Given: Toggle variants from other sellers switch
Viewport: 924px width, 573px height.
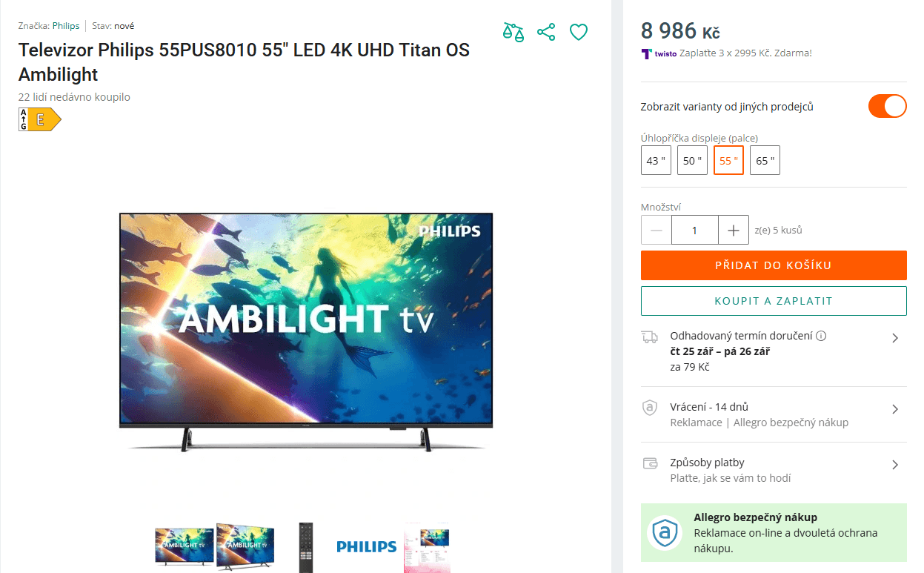Looking at the screenshot, I should tap(887, 106).
